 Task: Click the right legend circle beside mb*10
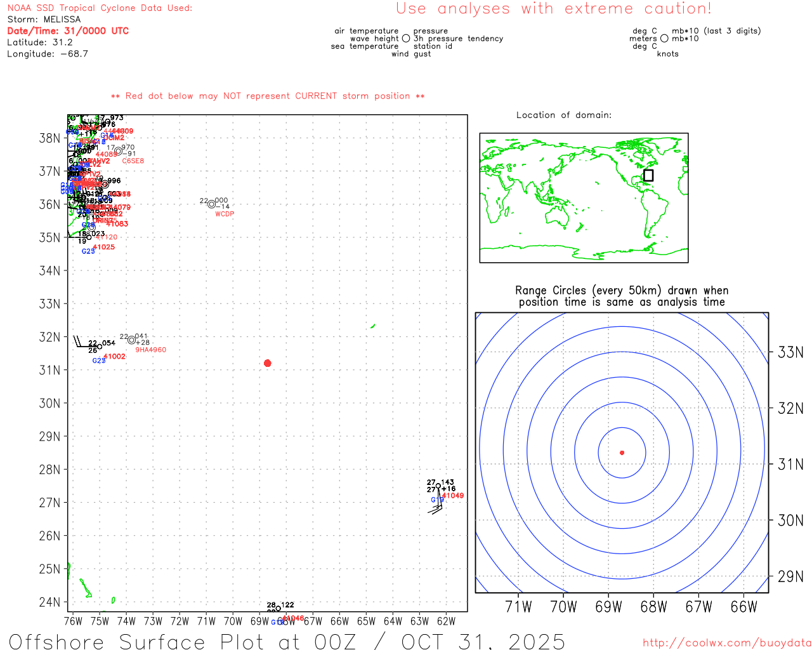(x=664, y=39)
